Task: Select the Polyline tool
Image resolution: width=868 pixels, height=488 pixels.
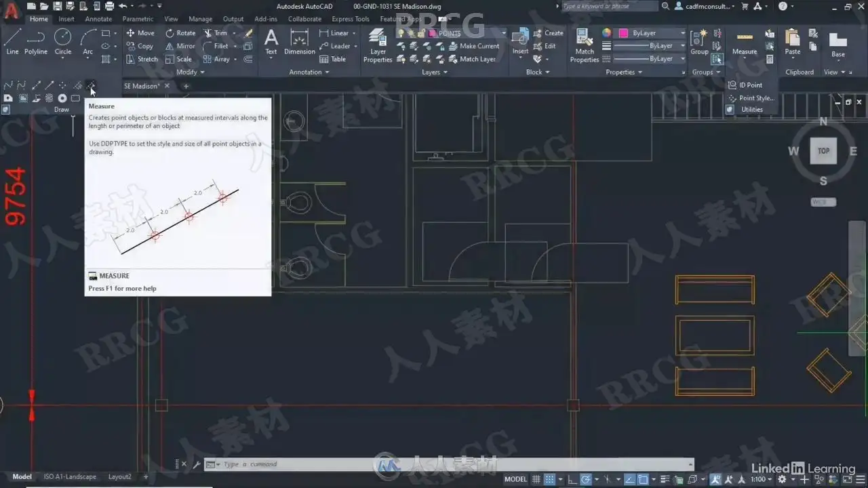Action: (x=36, y=41)
